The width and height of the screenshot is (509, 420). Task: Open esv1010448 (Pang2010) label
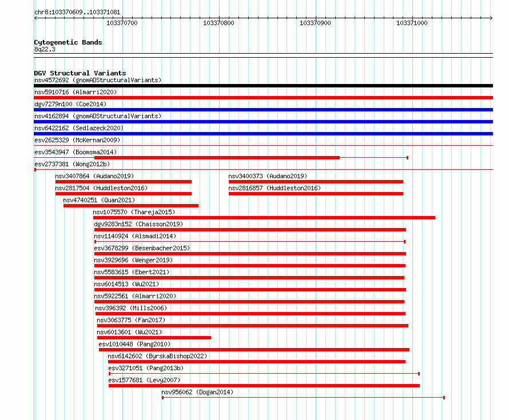(135, 344)
